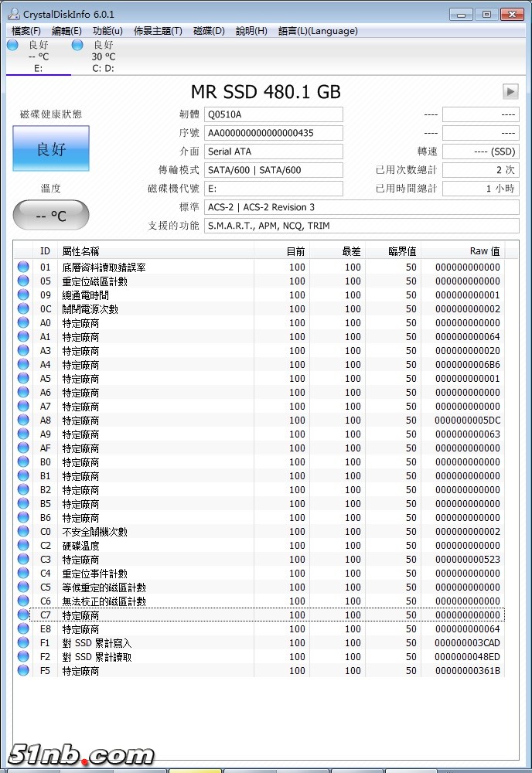Open the 語言(L)(Language) menu

318,31
